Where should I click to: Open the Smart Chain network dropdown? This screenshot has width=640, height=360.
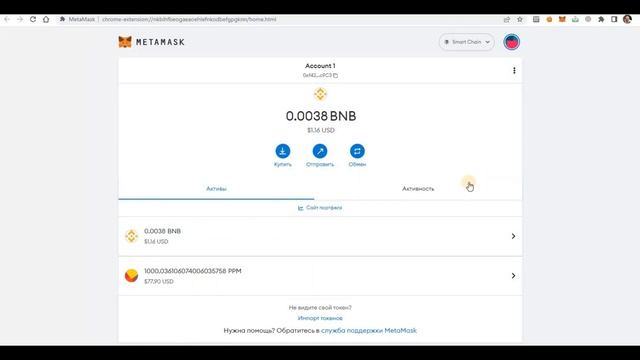pyautogui.click(x=467, y=42)
